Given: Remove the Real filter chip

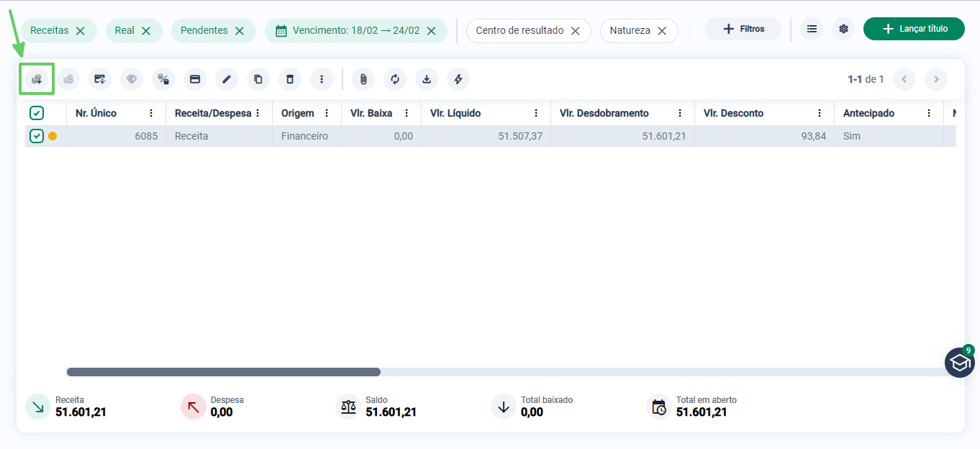Looking at the screenshot, I should click(146, 31).
